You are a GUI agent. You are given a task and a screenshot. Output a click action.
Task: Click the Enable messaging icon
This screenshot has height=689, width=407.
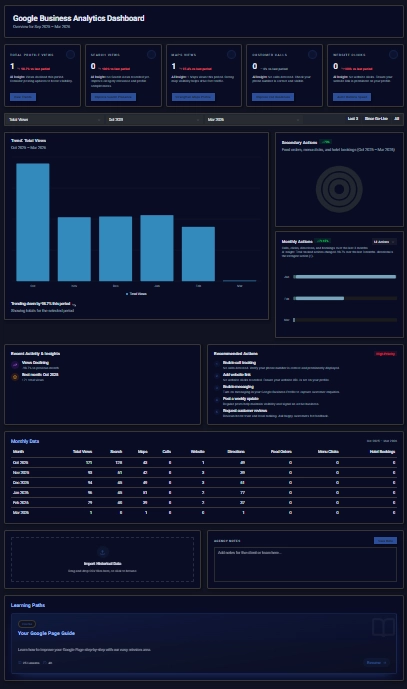(217, 388)
